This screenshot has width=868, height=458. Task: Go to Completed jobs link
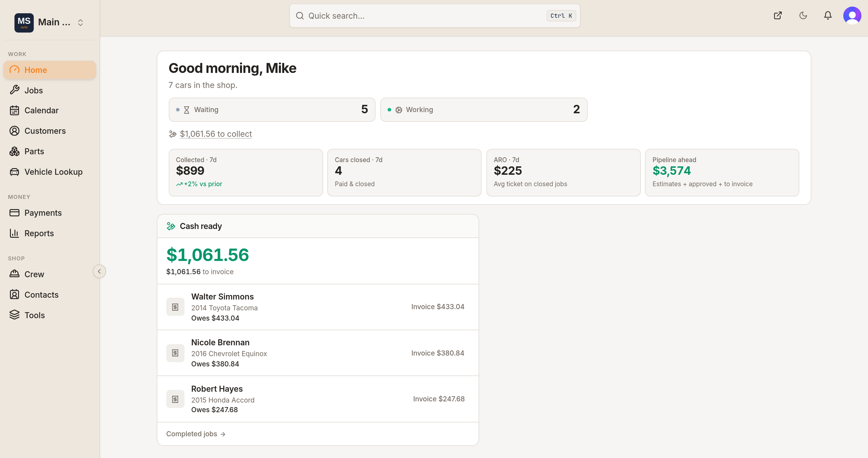pos(196,434)
